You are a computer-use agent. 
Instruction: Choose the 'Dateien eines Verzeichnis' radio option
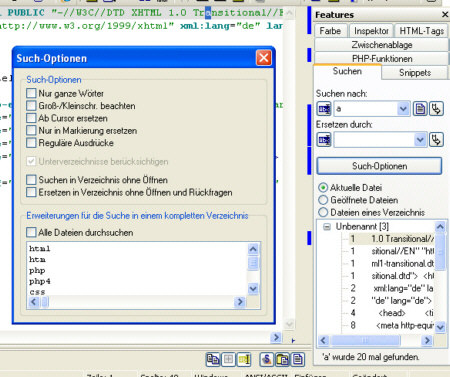tap(323, 212)
